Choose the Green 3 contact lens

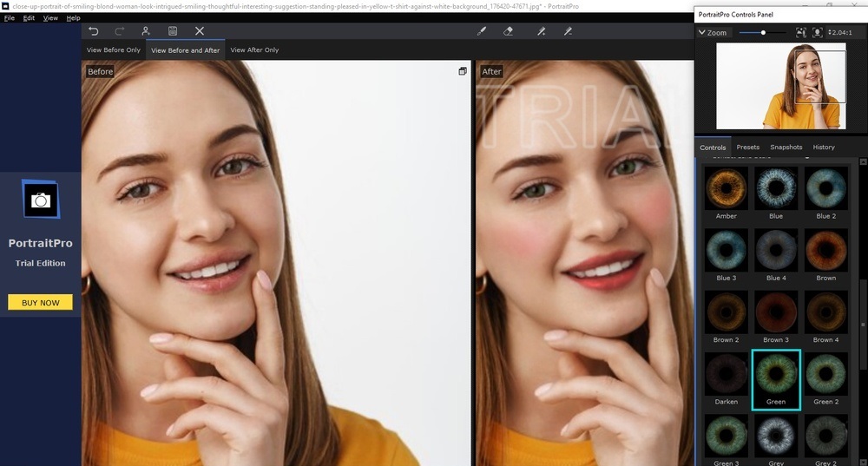click(x=727, y=440)
